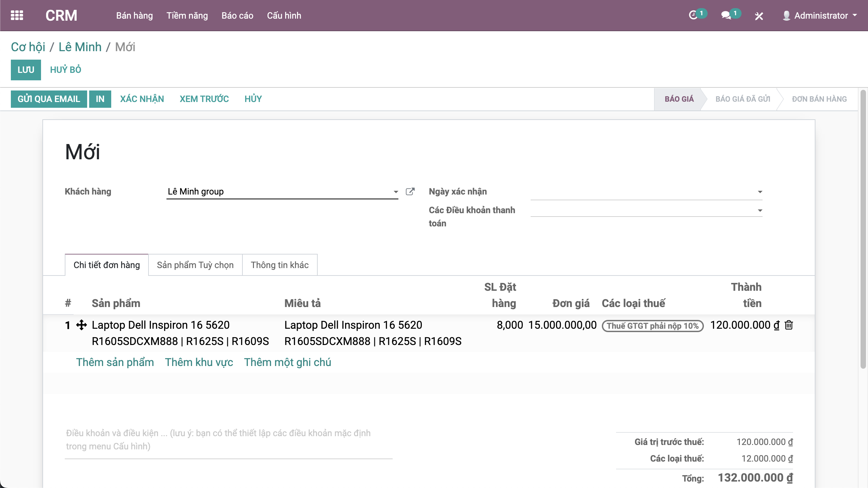Open the Thông tin khác tab
Screen dimensions: 868x488
(280, 265)
